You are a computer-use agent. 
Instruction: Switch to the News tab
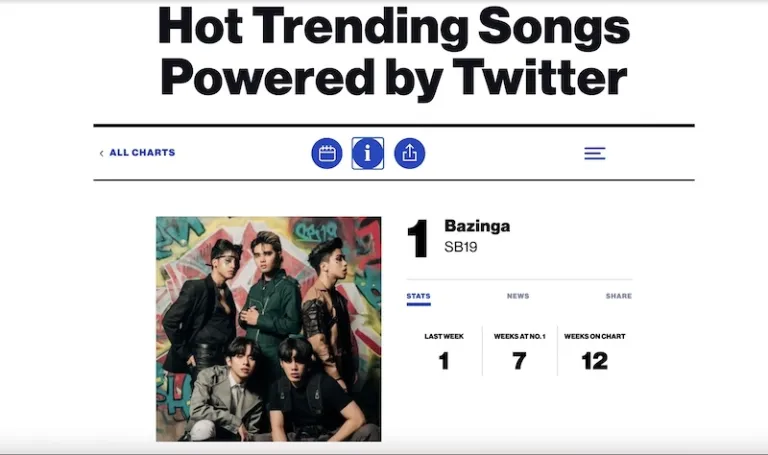tap(518, 296)
